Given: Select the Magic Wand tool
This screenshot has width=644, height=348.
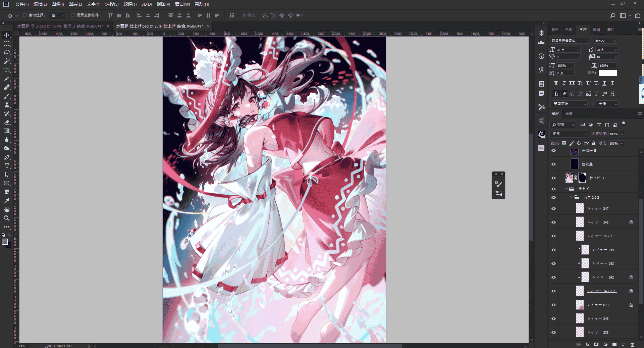Looking at the screenshot, I should 7,61.
